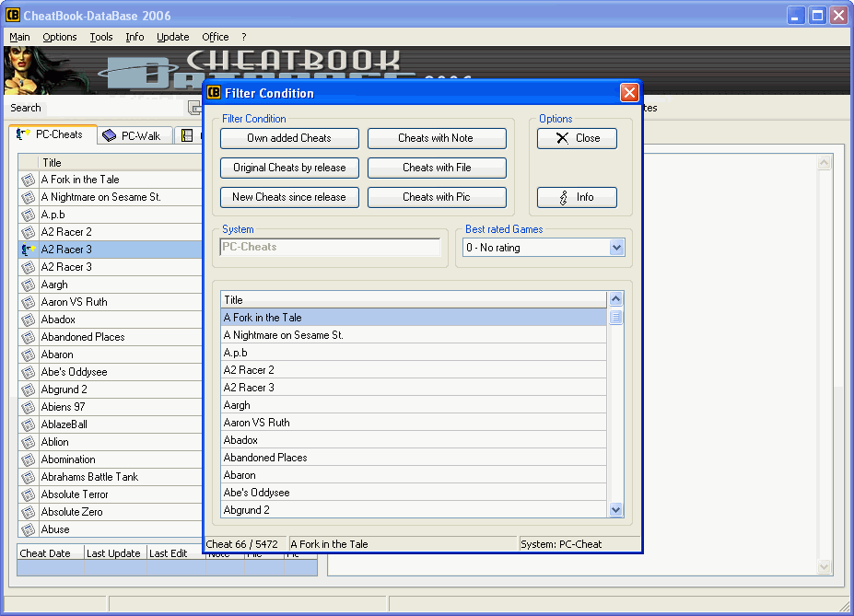
Task: Close the Filter Condition dialog via Close button
Action: coord(577,138)
